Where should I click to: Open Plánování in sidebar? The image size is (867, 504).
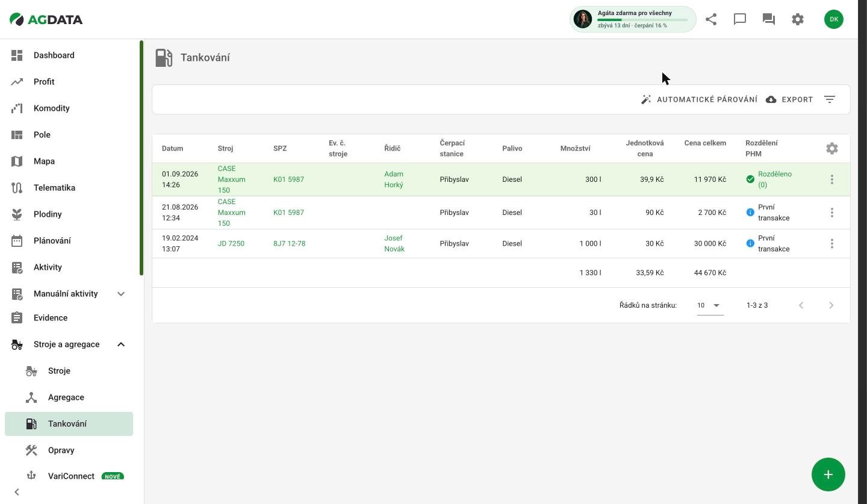[69, 241]
